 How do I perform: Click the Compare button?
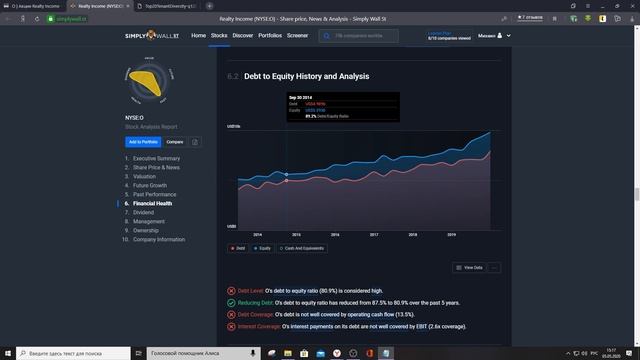pos(175,142)
